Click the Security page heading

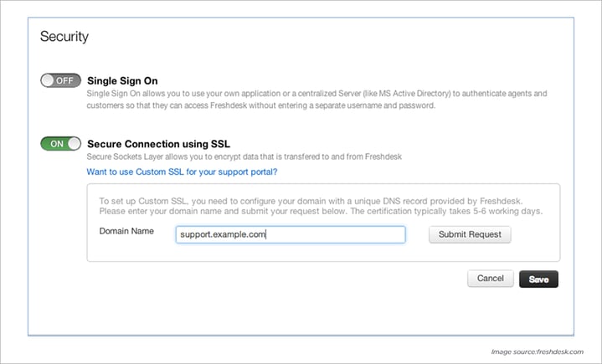[64, 37]
